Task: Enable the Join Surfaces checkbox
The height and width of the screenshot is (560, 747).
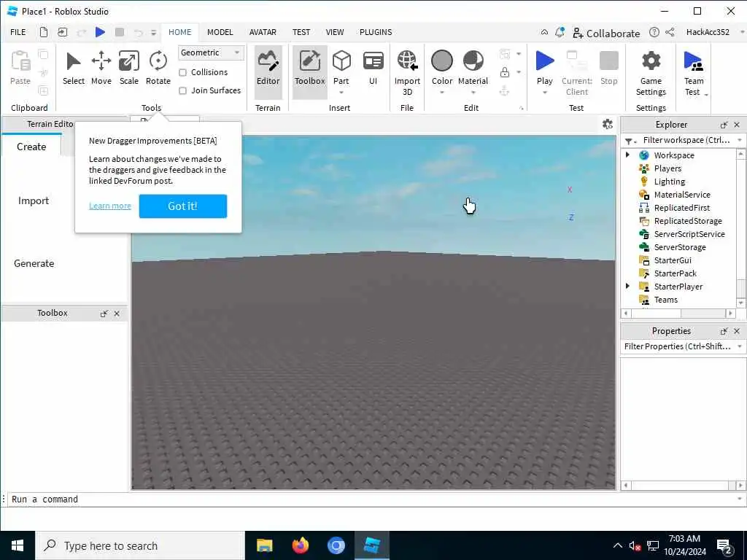Action: pyautogui.click(x=182, y=90)
